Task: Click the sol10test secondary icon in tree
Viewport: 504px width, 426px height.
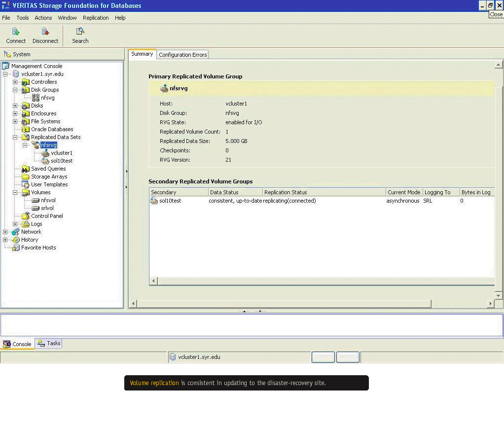Action: [x=45, y=161]
